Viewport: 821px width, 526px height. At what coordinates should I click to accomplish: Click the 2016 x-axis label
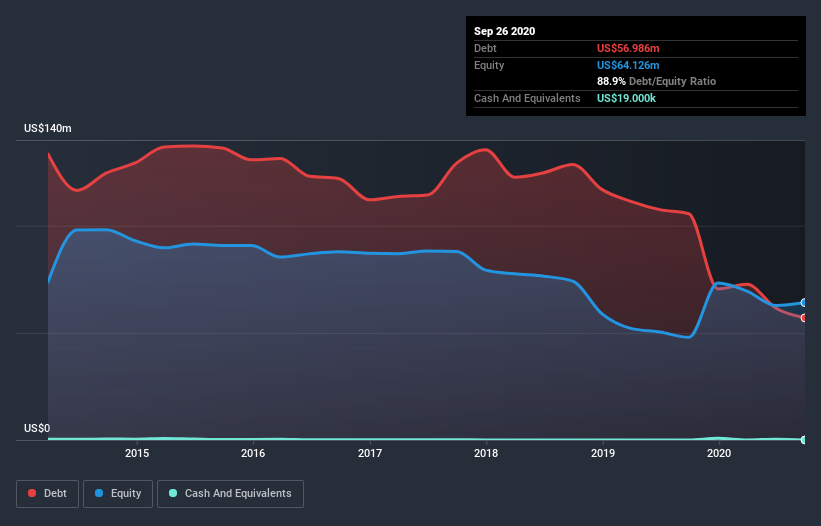coord(253,453)
